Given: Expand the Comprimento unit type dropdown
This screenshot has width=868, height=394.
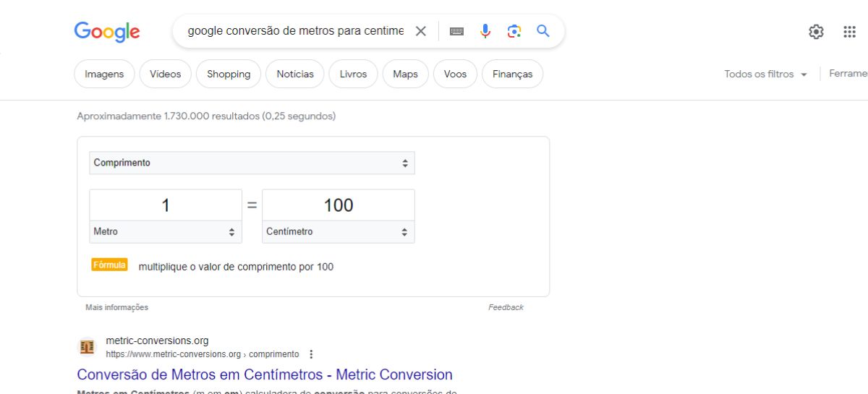Looking at the screenshot, I should coord(252,163).
